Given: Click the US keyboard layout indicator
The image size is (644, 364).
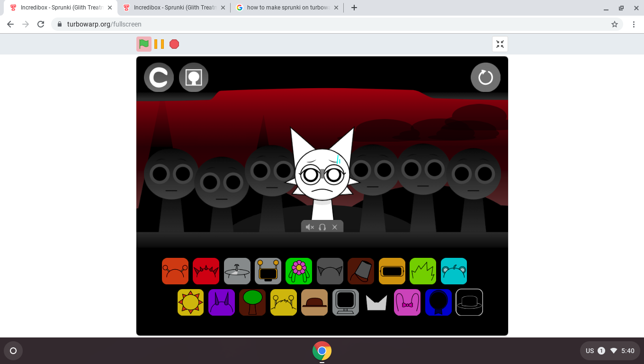Looking at the screenshot, I should pyautogui.click(x=590, y=351).
